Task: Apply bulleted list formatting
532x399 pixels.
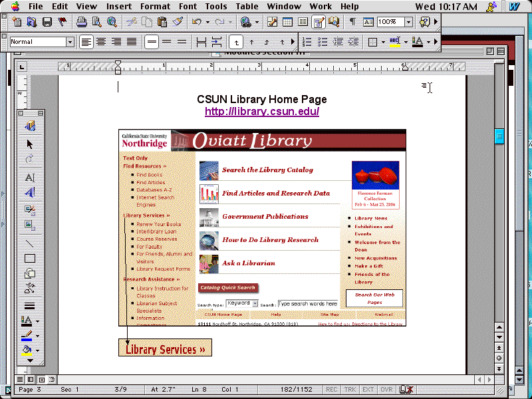Action: [x=323, y=42]
